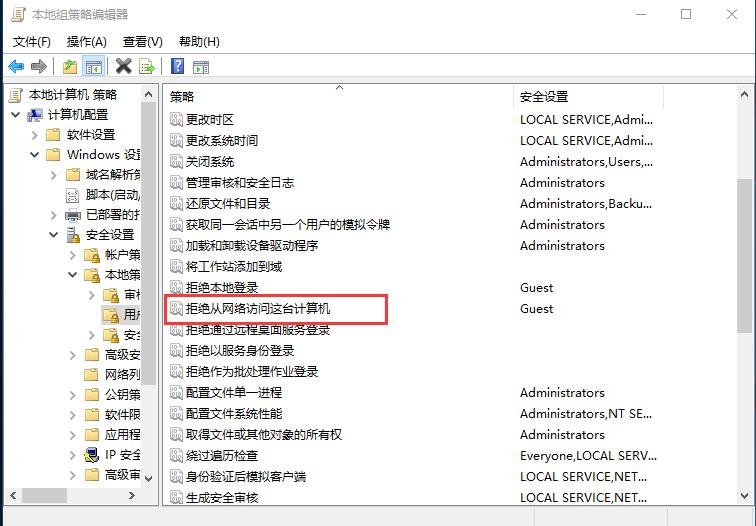The image size is (756, 526).
Task: Select the 更改系统时间 policy row
Action: coord(222,140)
